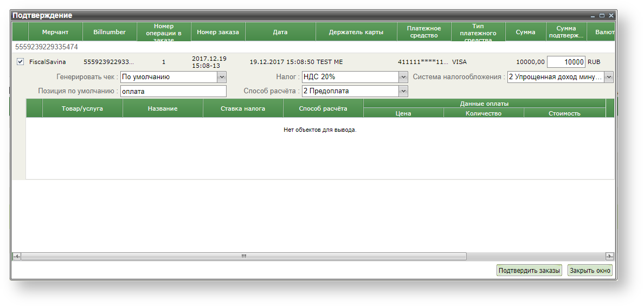This screenshot has width=644, height=307.
Task: Click the Ставка налога column header
Action: pos(243,108)
